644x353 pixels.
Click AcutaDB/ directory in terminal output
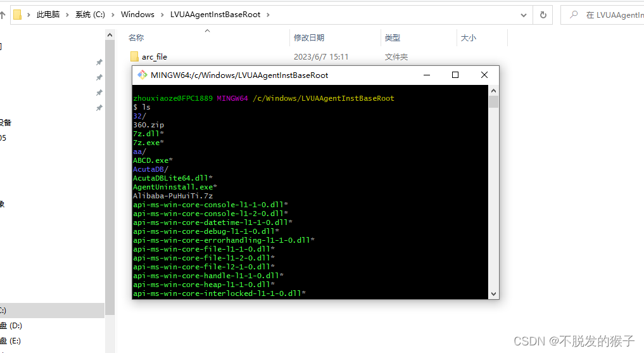151,169
